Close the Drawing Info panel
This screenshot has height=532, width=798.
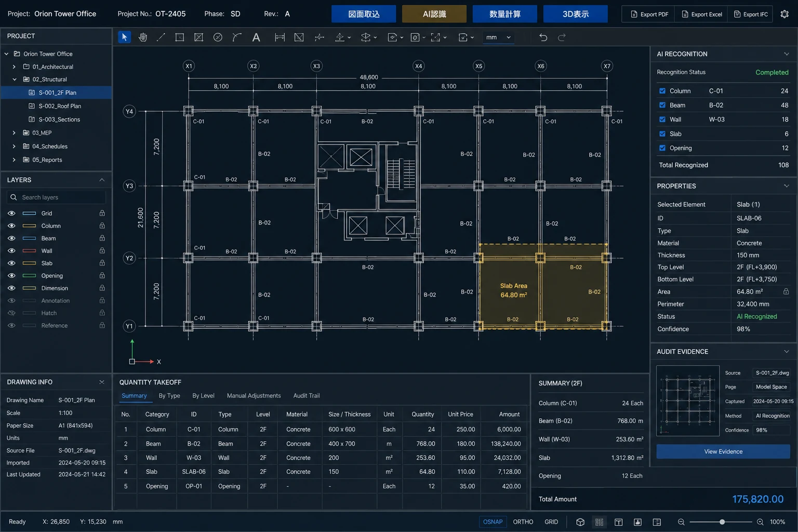102,382
